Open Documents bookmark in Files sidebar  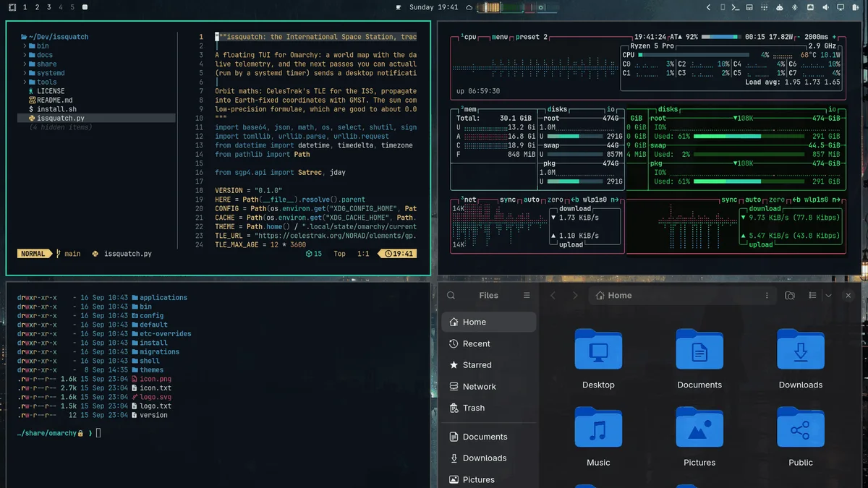point(489,437)
